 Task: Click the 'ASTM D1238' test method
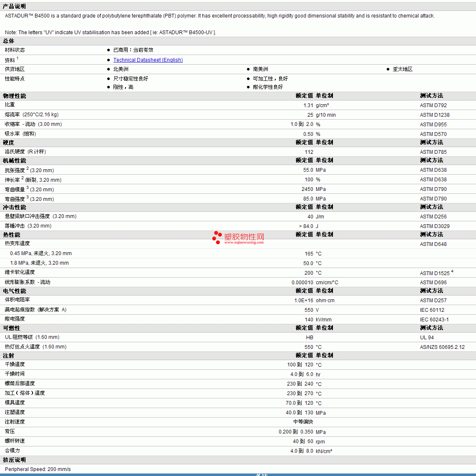click(x=435, y=115)
